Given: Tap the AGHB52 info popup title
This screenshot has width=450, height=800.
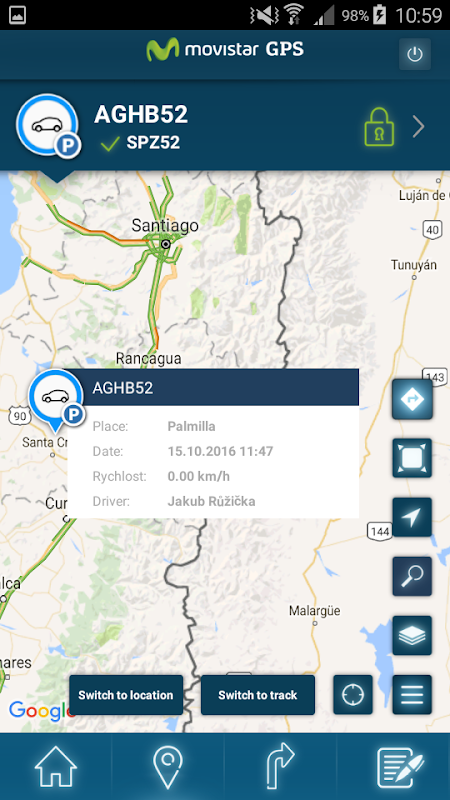Looking at the screenshot, I should pyautogui.click(x=122, y=388).
